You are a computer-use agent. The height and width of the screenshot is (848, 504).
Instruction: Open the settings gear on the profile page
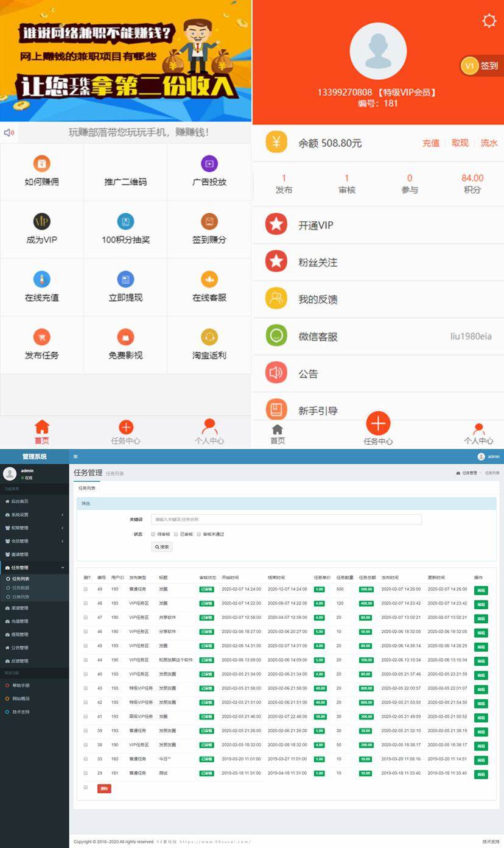pos(488,20)
